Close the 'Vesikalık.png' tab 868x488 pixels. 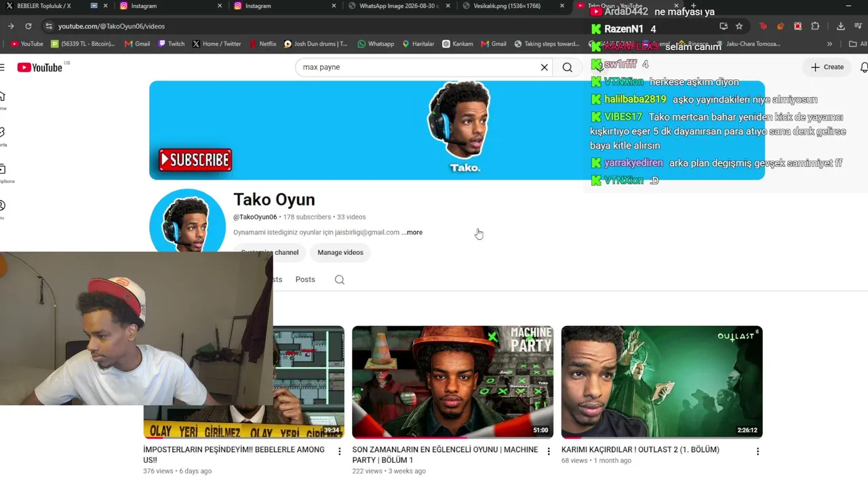point(562,6)
